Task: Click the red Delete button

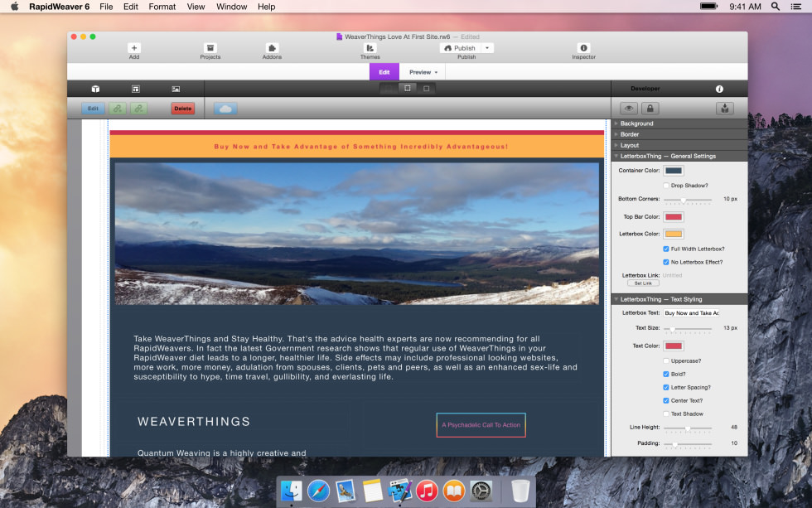Action: [x=183, y=109]
